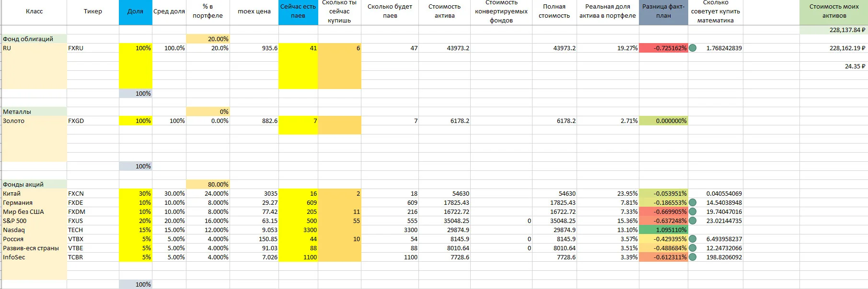Screen dimensions: 868x289
Task: Select the 'Сколько будет паев' header cell
Action: [x=390, y=12]
